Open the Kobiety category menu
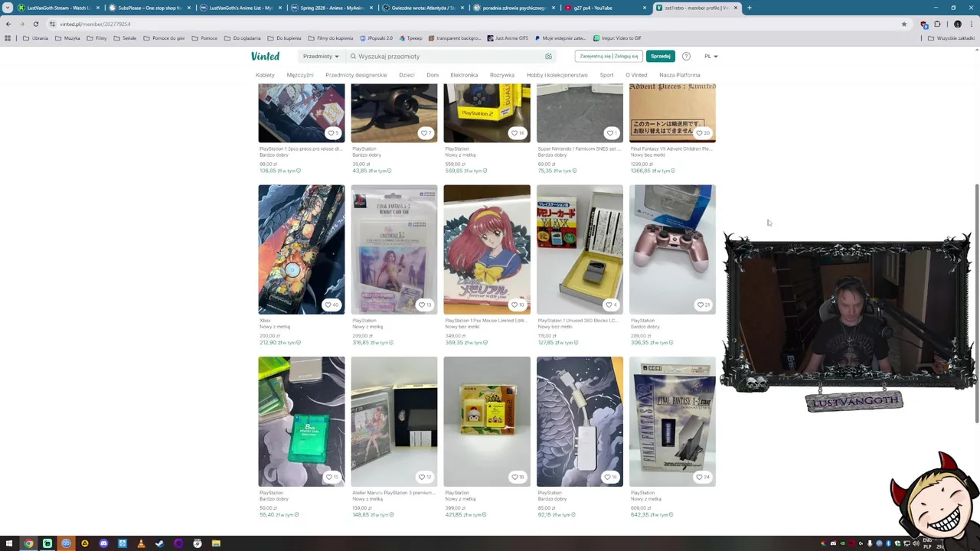The width and height of the screenshot is (980, 551). (265, 75)
